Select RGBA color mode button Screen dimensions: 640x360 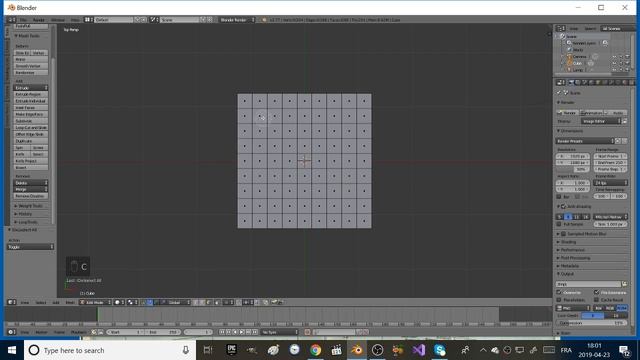pos(622,308)
